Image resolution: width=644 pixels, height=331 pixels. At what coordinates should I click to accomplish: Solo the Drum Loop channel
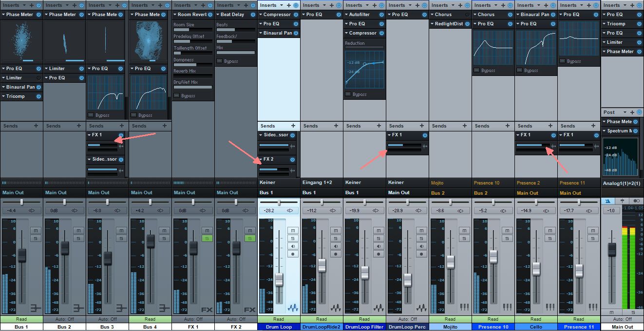pyautogui.click(x=293, y=239)
